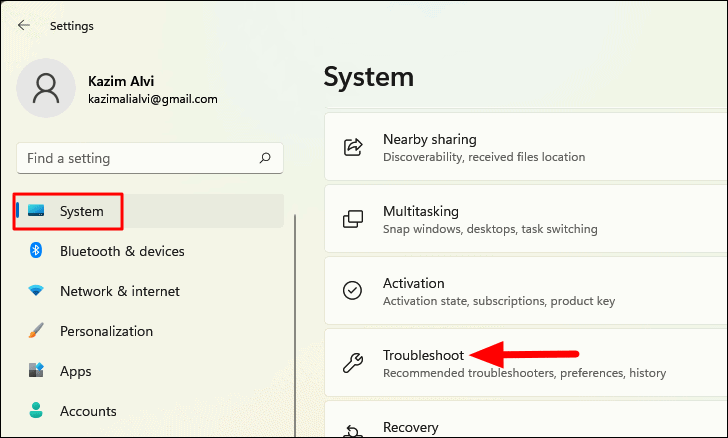Viewport: 728px width, 438px height.
Task: Click the Nearby sharing share icon
Action: click(x=353, y=147)
